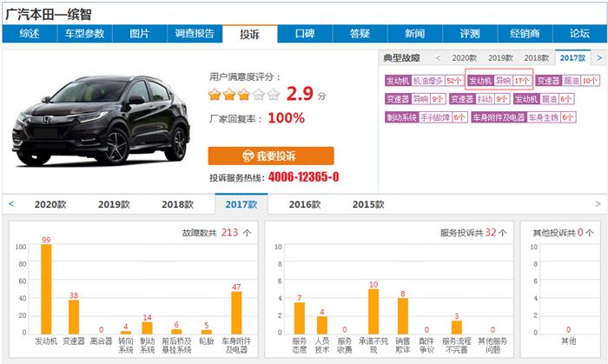This screenshot has width=608, height=364.
Task: Click the 销售欺诈 bar showing 8
Action: (403, 316)
